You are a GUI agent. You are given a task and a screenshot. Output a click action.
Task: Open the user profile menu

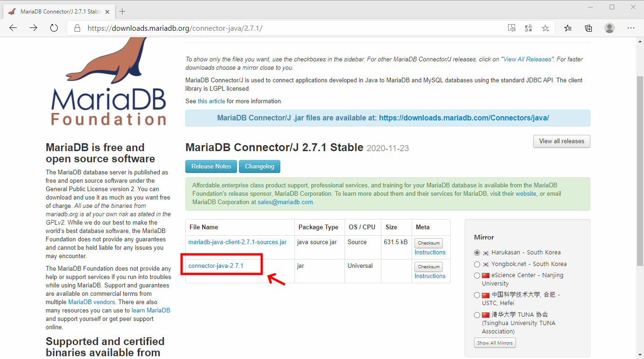coord(610,28)
